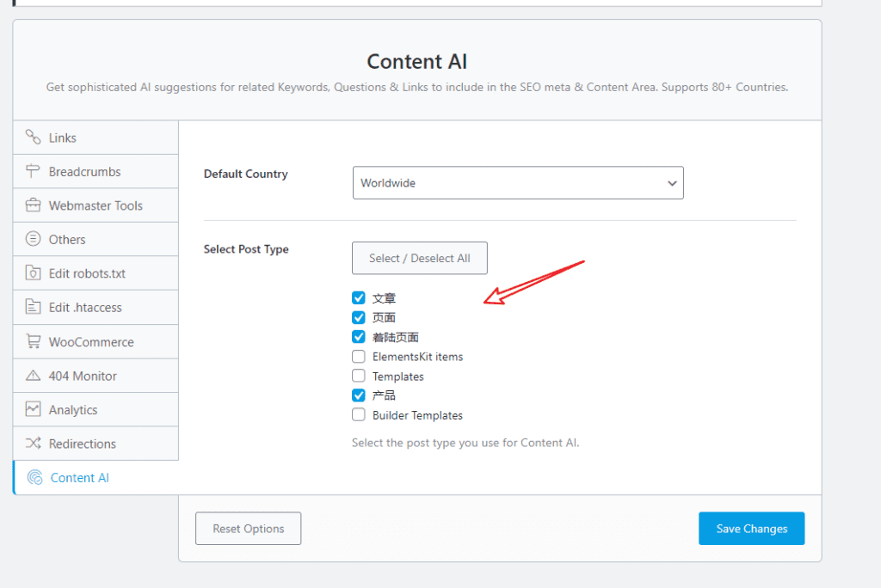Click the Edit .htaccess document icon

click(x=34, y=307)
